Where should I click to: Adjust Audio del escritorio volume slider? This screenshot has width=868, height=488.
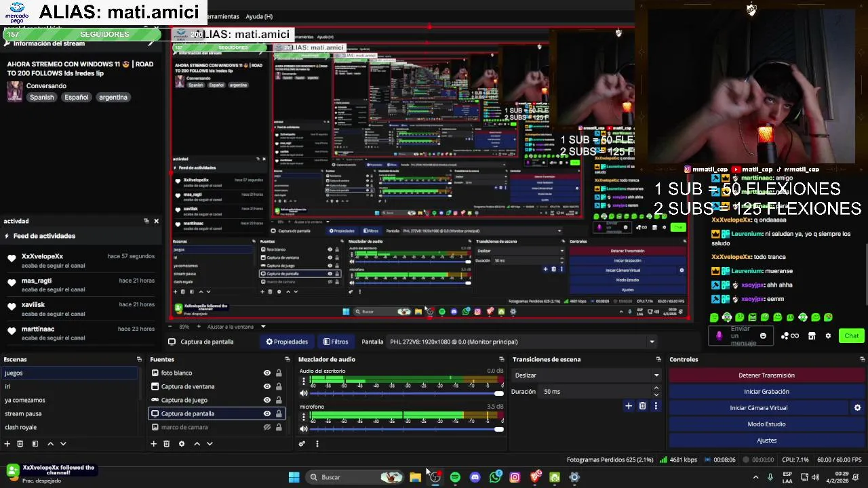[x=406, y=393]
